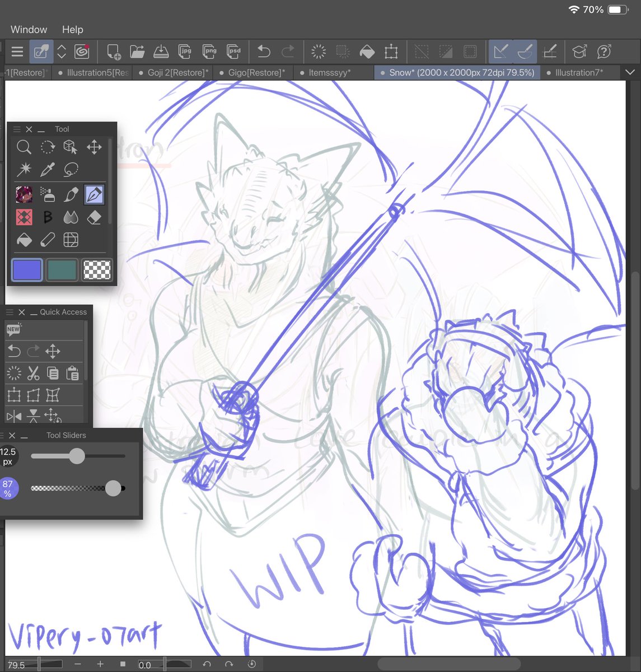The width and height of the screenshot is (641, 672).
Task: Select the Eyedropper tool
Action: coord(48,169)
